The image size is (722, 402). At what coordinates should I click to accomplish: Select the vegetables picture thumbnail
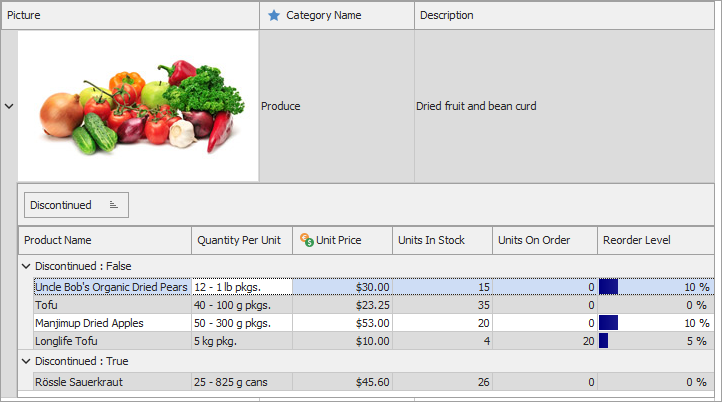(x=138, y=106)
